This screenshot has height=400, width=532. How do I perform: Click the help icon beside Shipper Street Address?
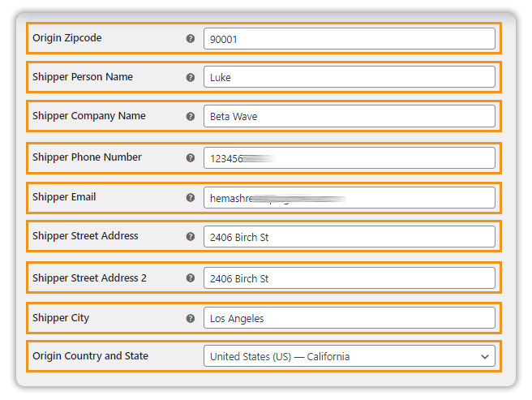point(191,236)
